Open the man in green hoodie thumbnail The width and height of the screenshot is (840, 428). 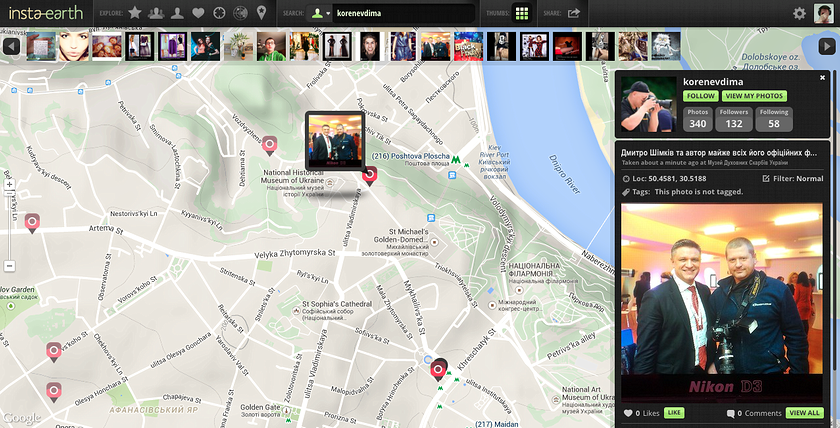271,46
